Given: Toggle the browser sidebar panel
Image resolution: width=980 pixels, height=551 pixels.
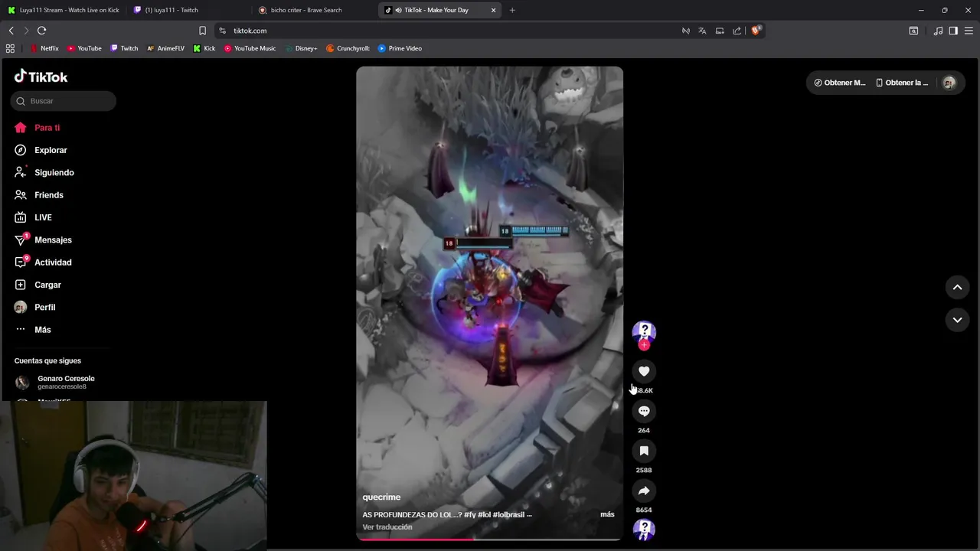Looking at the screenshot, I should click(953, 31).
